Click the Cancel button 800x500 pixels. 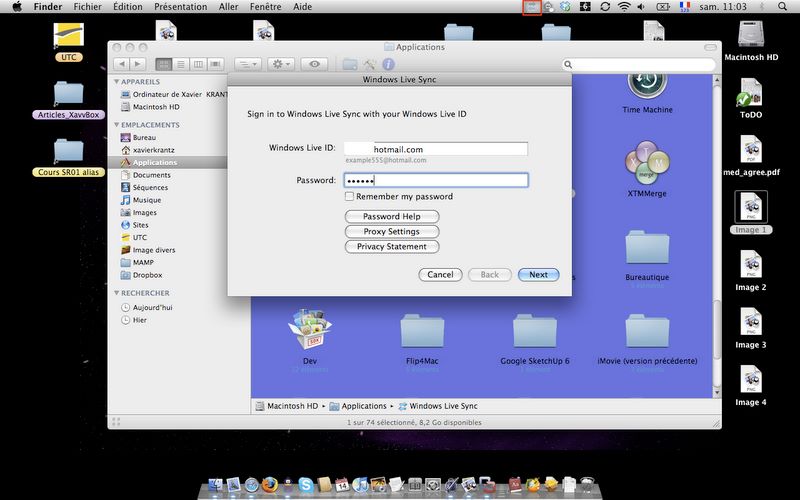click(440, 274)
